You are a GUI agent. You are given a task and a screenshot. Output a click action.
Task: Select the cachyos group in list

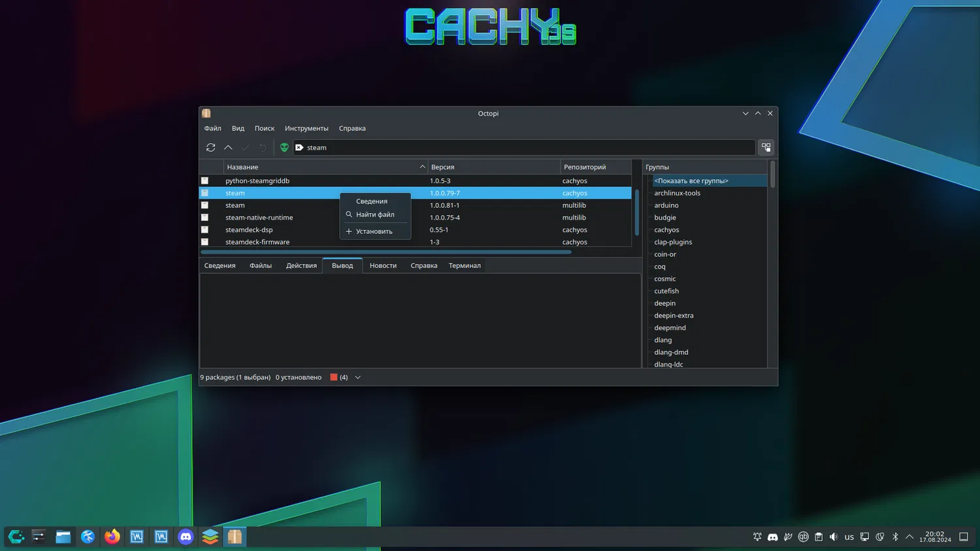pos(666,230)
